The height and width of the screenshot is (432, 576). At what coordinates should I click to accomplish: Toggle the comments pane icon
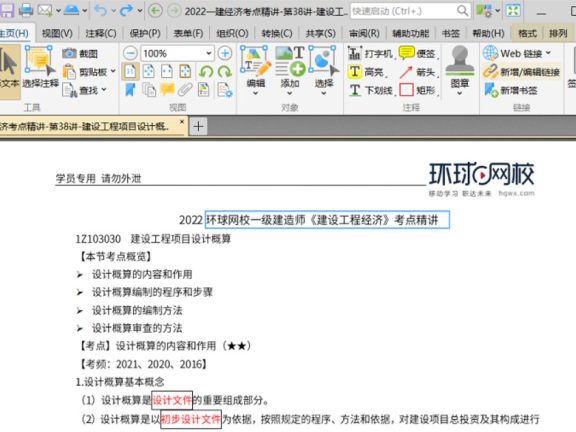167,90
